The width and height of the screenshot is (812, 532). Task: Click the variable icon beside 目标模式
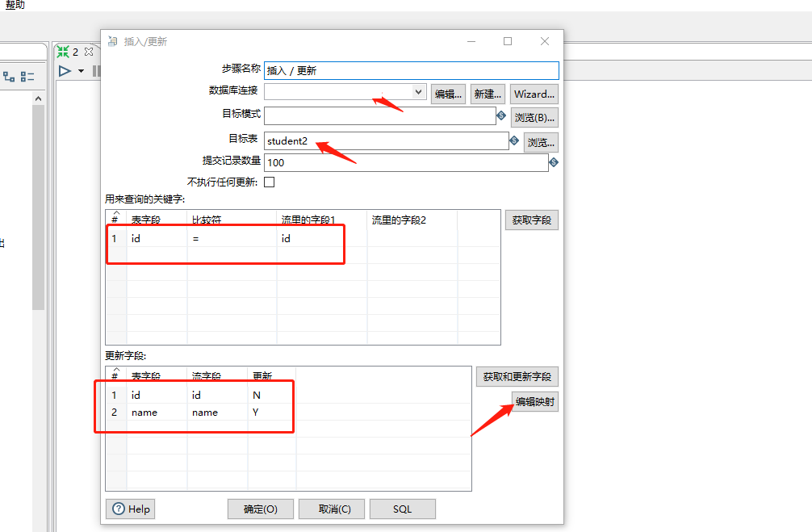[501, 115]
